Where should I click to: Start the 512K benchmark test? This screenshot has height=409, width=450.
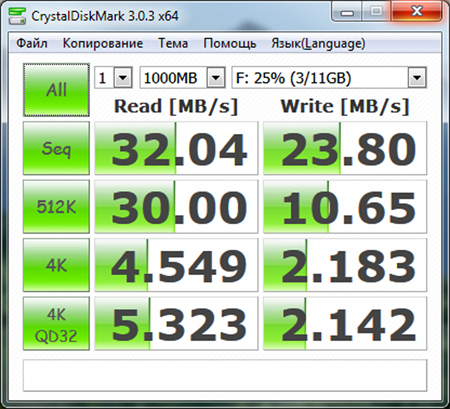point(56,207)
